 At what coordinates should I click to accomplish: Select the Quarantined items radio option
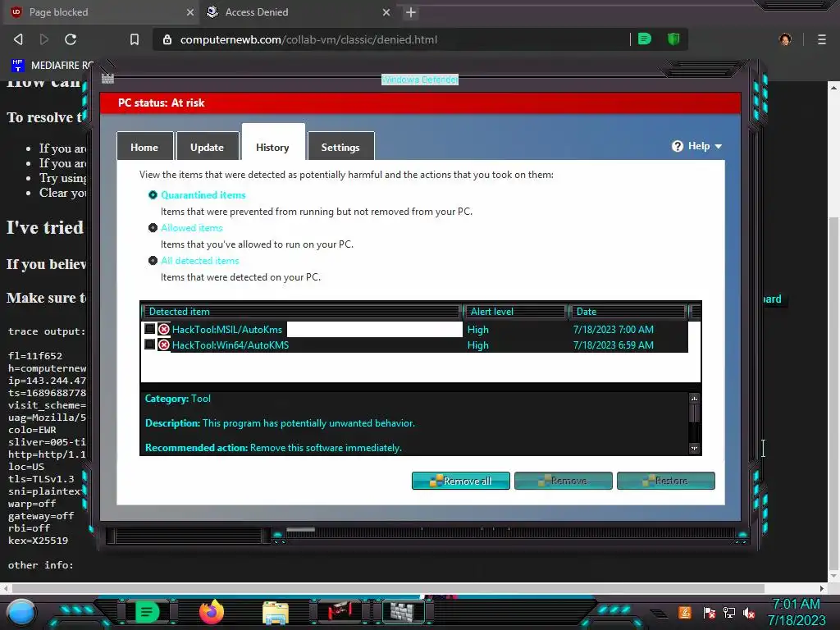(x=153, y=195)
